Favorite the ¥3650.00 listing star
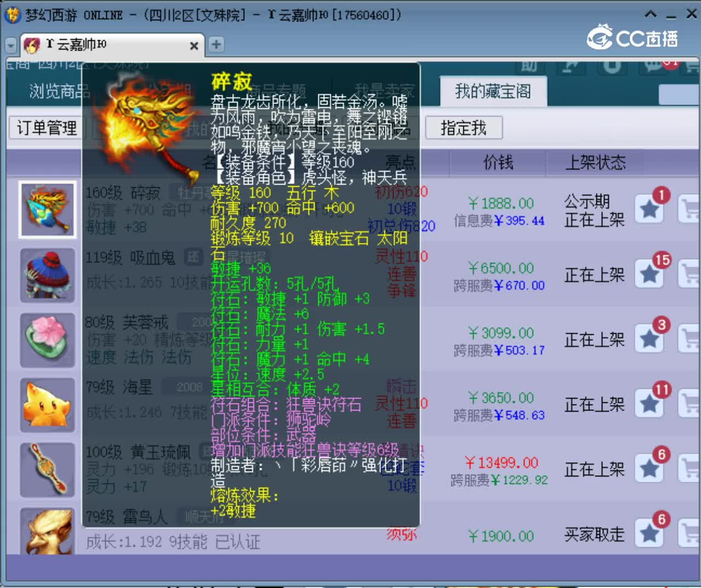Screen dimensions: 701x588 tap(650, 403)
